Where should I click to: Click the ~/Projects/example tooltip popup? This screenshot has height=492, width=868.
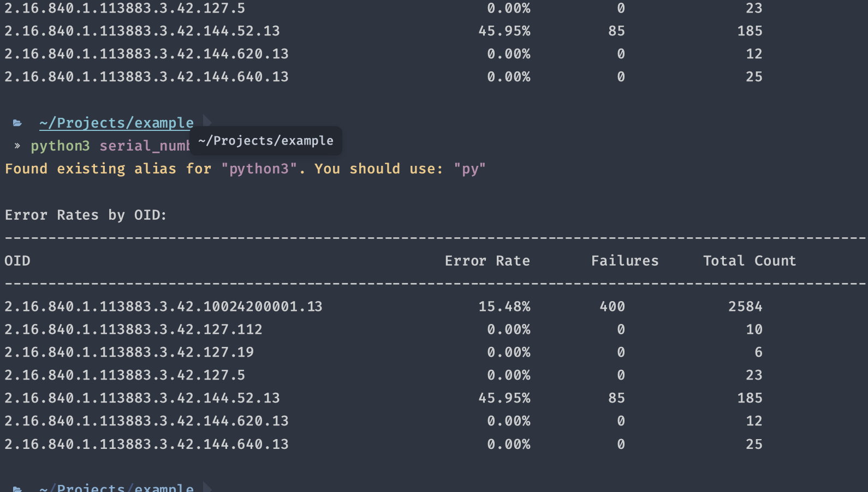266,141
